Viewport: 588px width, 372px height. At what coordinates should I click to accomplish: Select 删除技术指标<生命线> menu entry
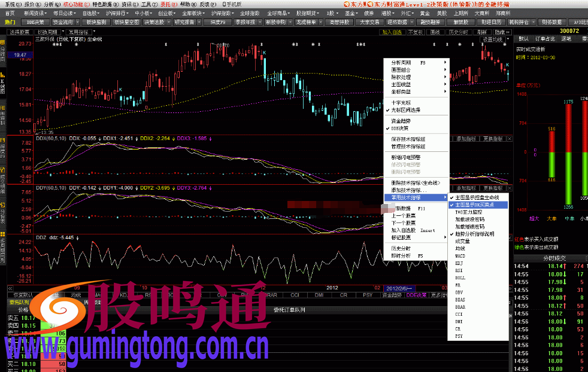pyautogui.click(x=416, y=183)
